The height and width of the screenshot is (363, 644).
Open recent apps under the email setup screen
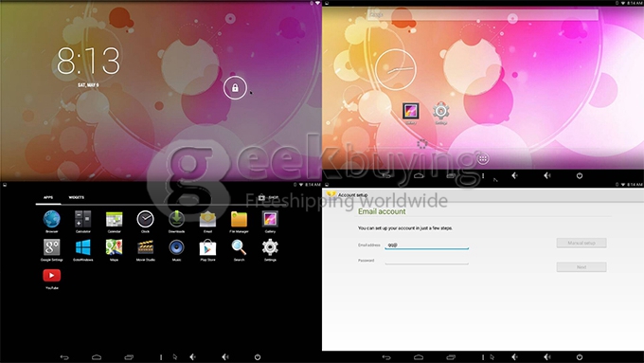click(x=451, y=356)
